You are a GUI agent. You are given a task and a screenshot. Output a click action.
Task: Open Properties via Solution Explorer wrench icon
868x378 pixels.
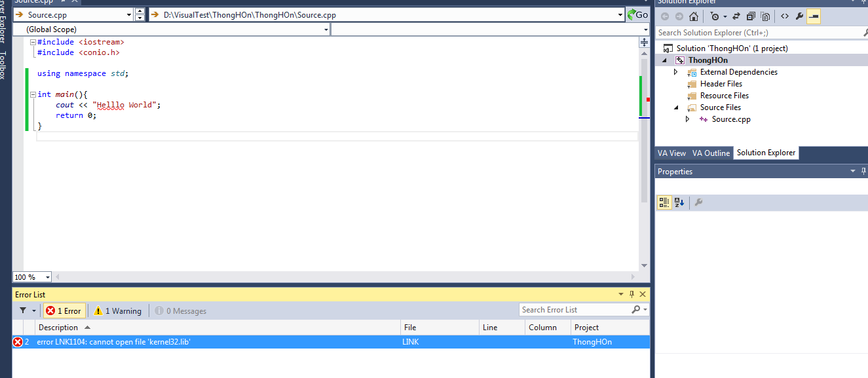[799, 16]
